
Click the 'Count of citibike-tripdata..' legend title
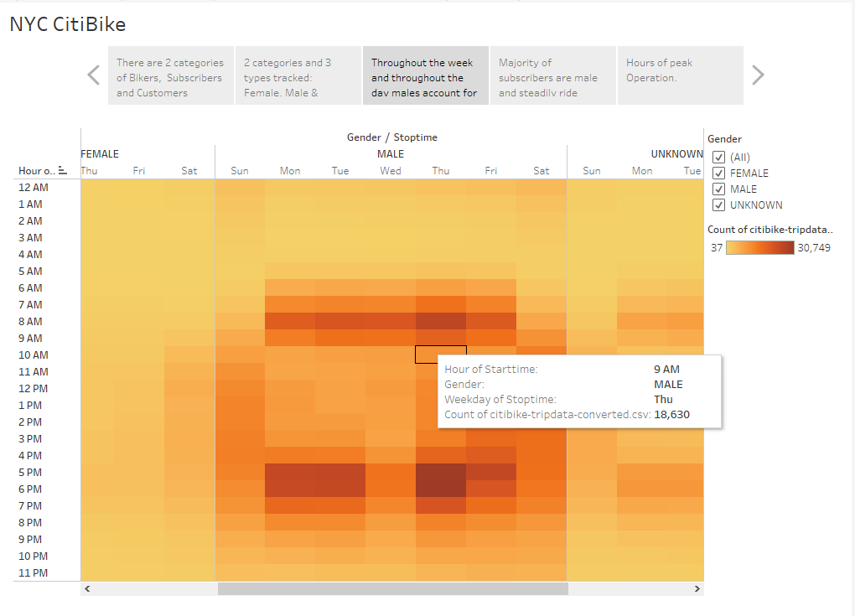click(770, 230)
